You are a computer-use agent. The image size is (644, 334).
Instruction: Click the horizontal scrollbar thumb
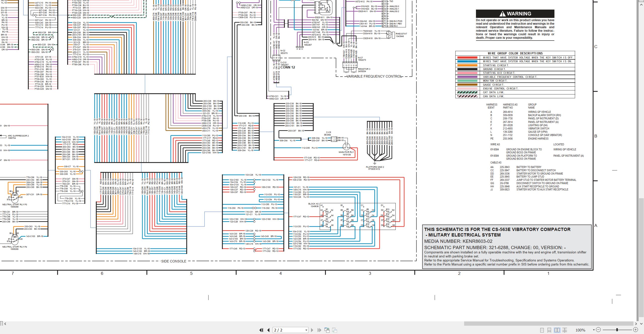click(x=548, y=324)
